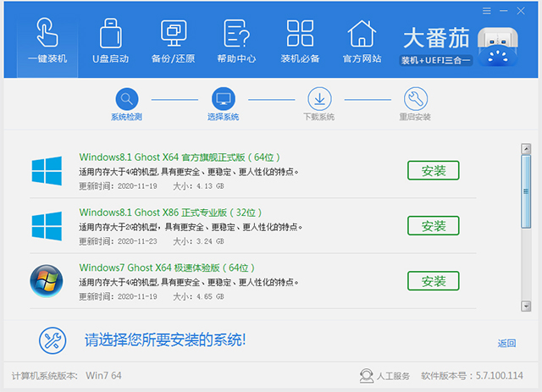Screen dimensions: 542x392
Task: Click the Windows 7 orb logo
Action: tap(47, 281)
